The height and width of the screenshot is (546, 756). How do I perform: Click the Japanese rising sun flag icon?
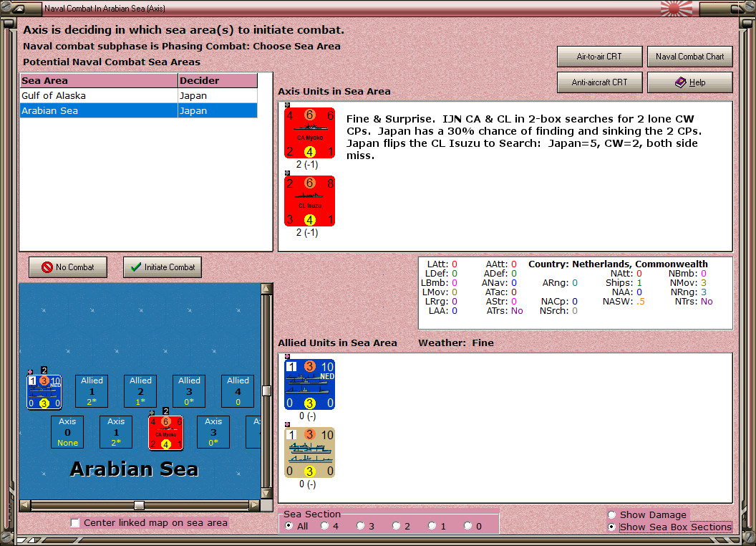tap(676, 8)
